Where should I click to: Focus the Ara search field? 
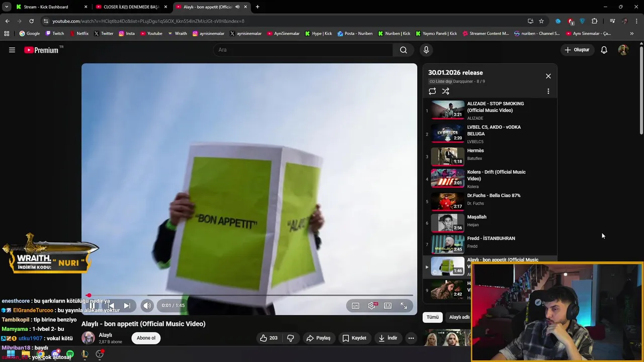tap(303, 50)
